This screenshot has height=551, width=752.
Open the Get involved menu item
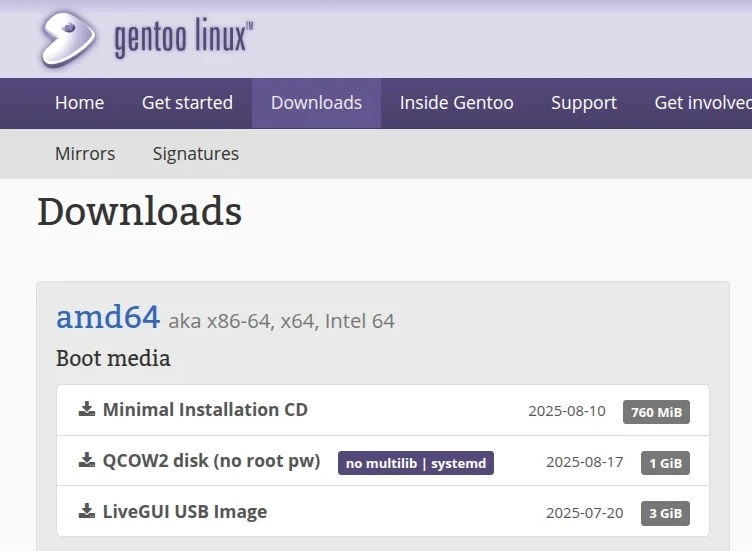coord(702,103)
